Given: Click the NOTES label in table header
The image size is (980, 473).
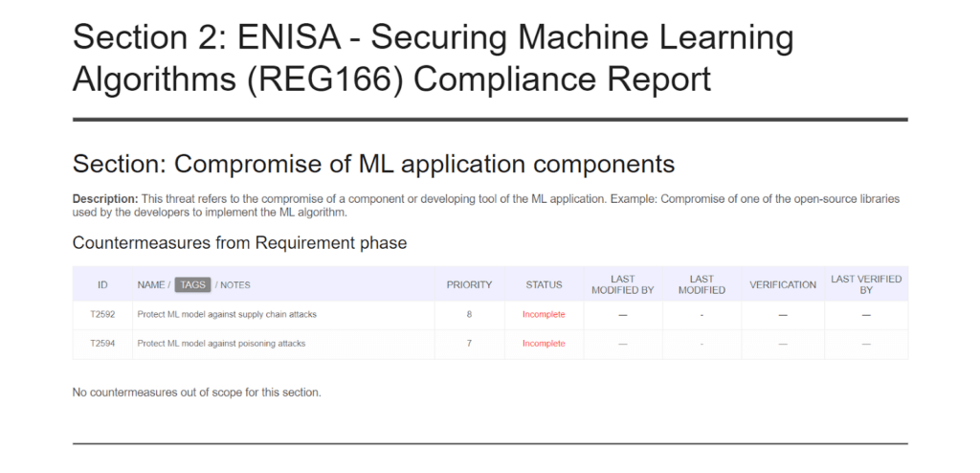Looking at the screenshot, I should (x=235, y=284).
